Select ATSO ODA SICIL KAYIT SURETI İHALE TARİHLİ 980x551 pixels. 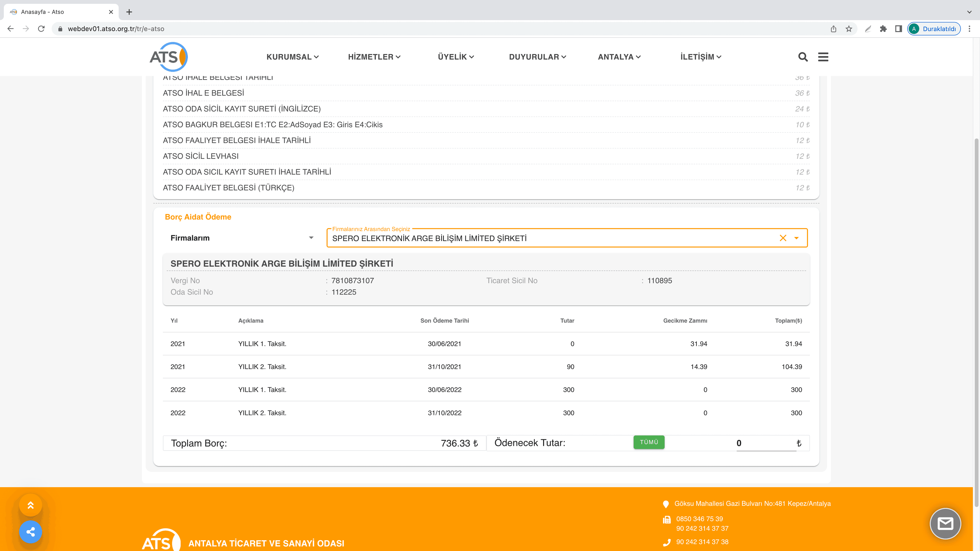click(x=486, y=172)
